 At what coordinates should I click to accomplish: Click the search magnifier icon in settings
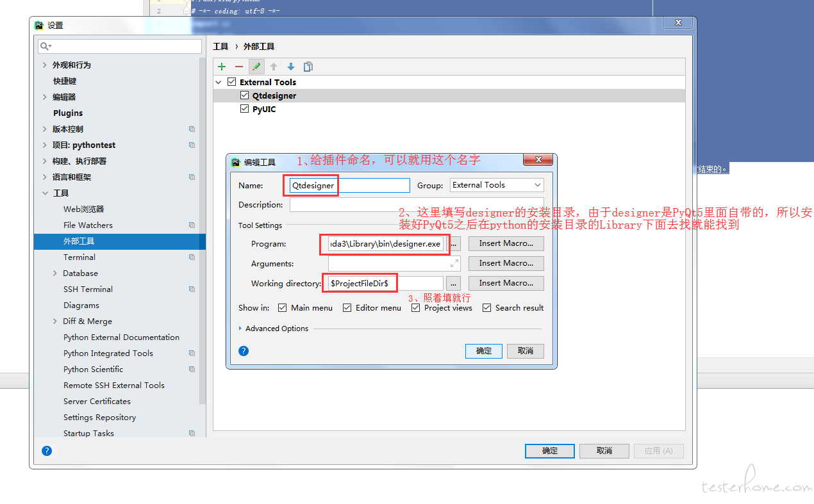45,46
